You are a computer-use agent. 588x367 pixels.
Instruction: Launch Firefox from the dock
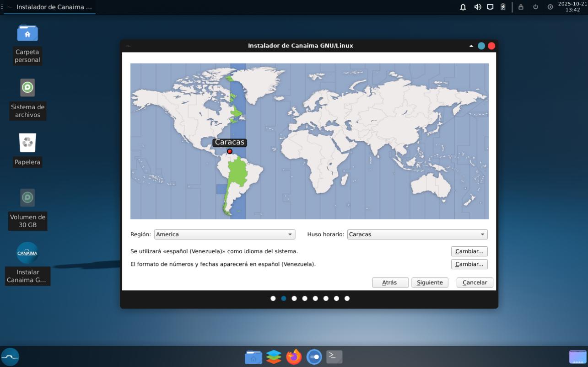coord(294,356)
